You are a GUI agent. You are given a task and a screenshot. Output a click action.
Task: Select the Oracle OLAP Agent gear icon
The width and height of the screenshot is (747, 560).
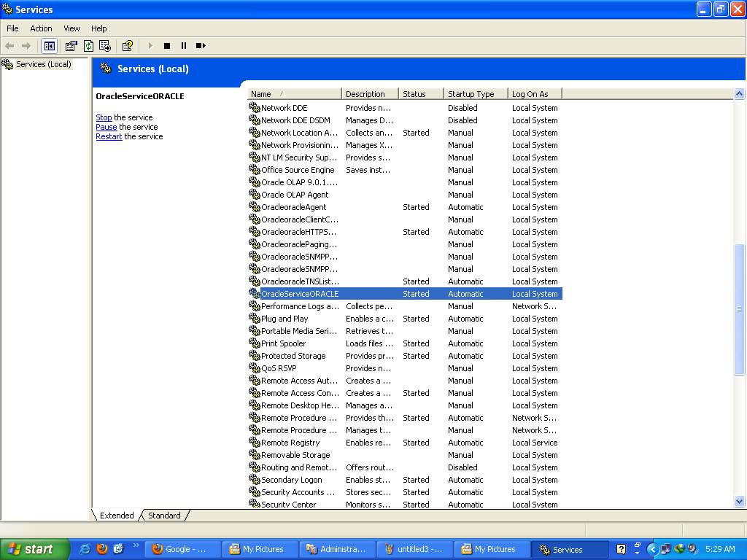click(255, 194)
